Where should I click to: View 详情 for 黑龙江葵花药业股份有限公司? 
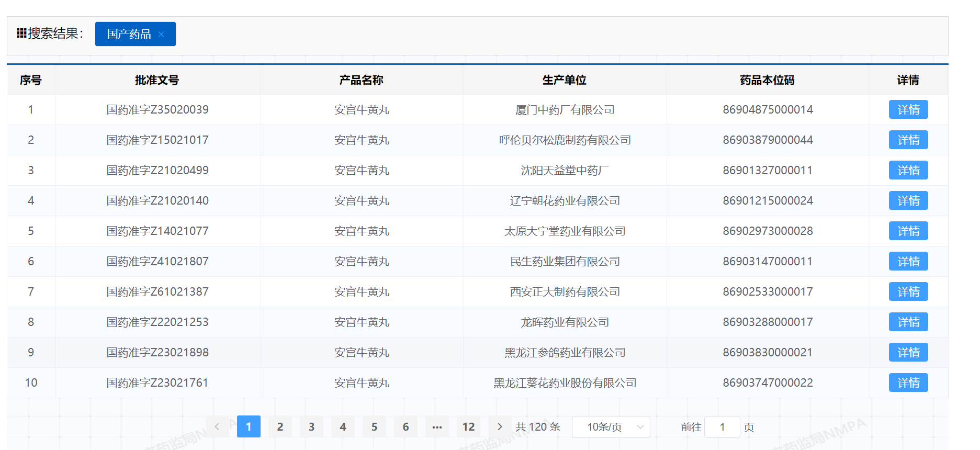[908, 383]
